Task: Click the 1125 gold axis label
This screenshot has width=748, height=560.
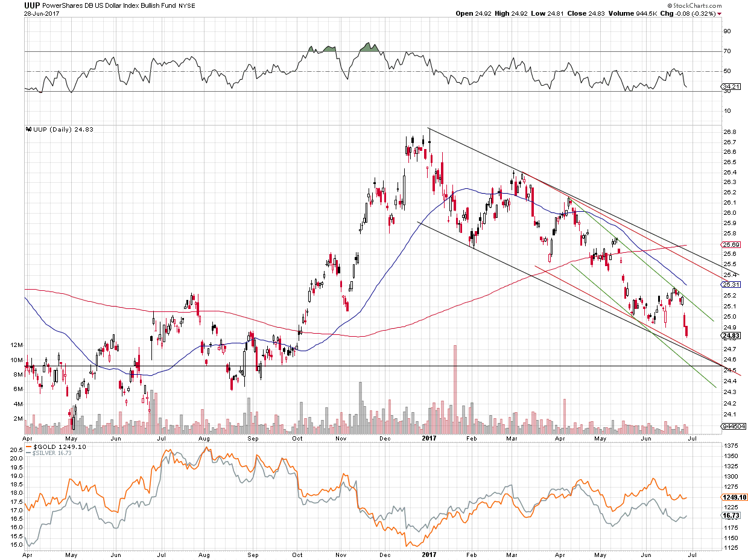Action: click(730, 548)
